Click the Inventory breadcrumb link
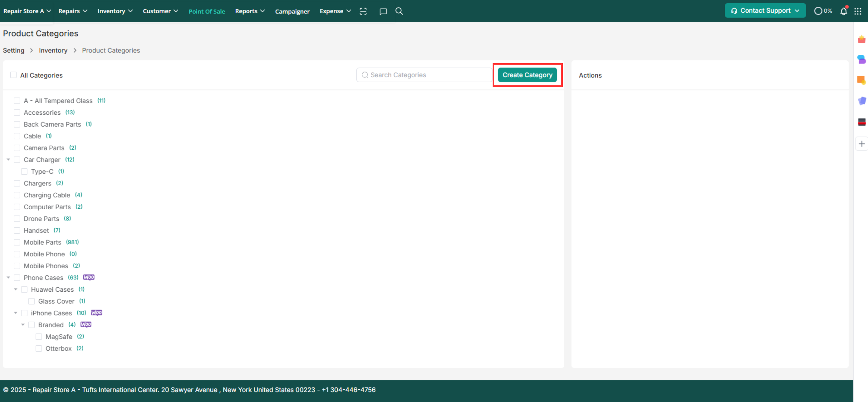 [x=53, y=50]
